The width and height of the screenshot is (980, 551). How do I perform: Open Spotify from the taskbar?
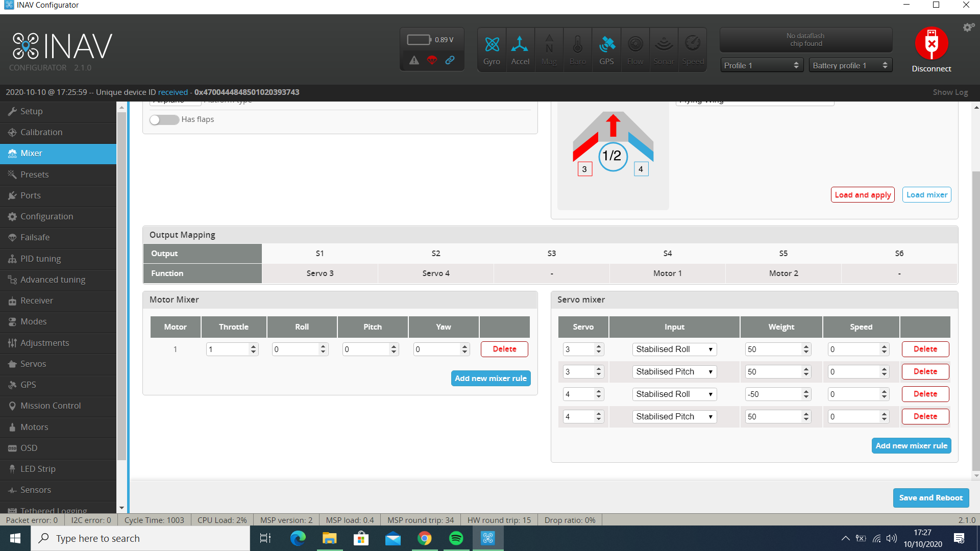tap(456, 538)
